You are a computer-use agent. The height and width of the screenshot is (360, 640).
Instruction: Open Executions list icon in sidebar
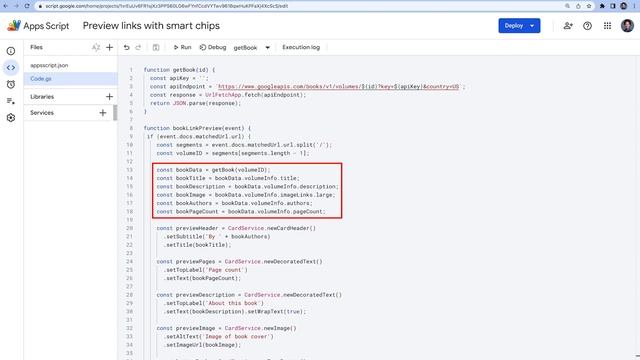pyautogui.click(x=11, y=101)
